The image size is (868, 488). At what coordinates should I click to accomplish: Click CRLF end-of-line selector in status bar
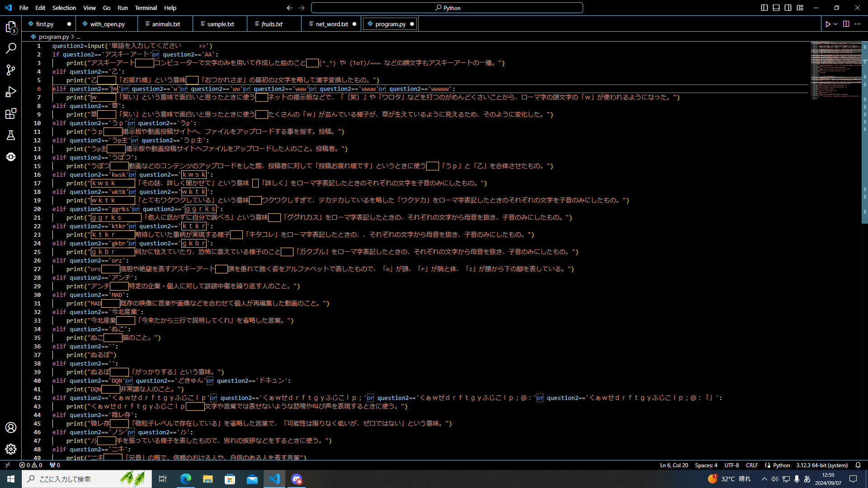752,465
